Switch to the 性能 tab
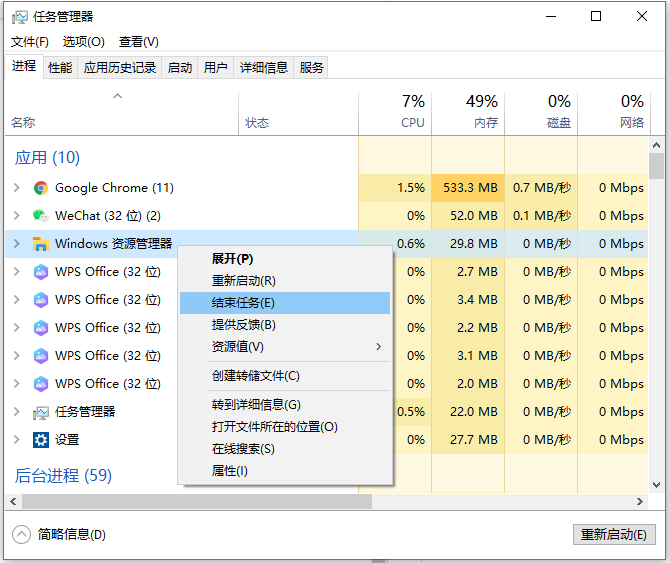The image size is (670, 563). click(60, 68)
